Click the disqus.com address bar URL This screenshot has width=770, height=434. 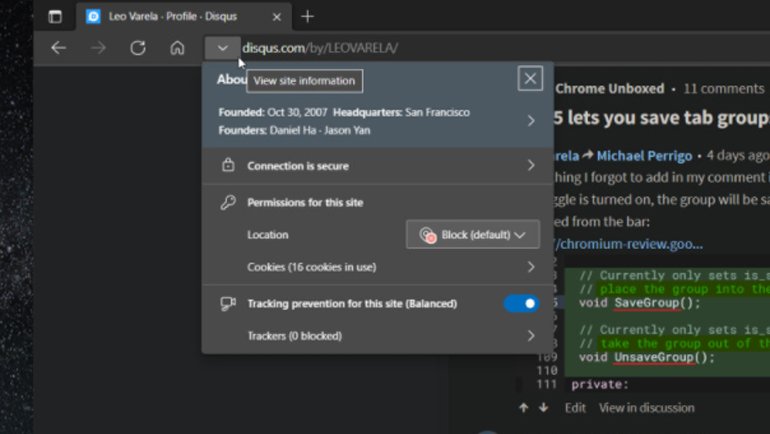pos(320,48)
